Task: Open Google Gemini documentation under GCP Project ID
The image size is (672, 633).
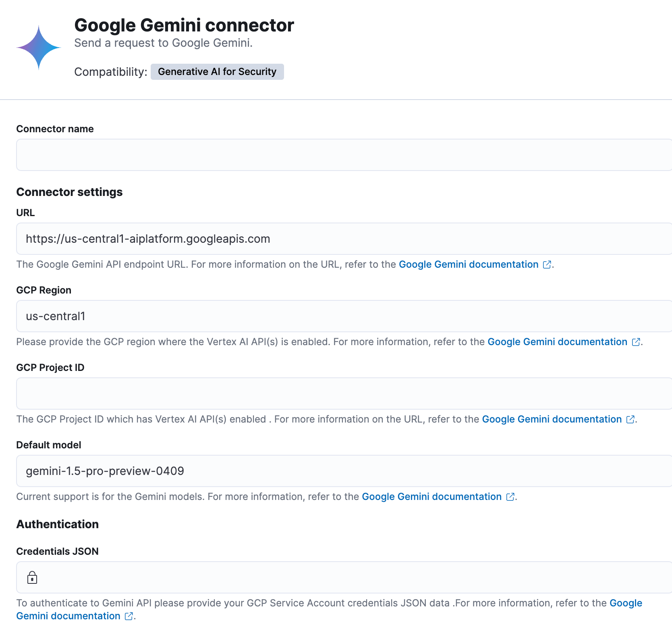Action: (551, 419)
